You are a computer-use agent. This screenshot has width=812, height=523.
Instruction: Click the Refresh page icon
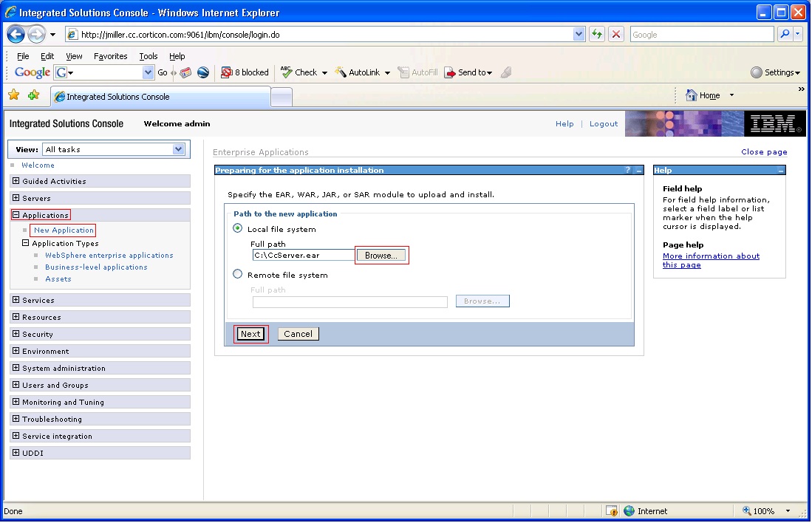pyautogui.click(x=596, y=33)
